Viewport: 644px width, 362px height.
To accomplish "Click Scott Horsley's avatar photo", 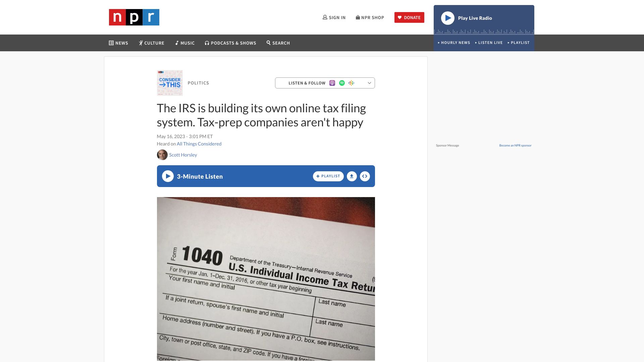I will (x=162, y=155).
